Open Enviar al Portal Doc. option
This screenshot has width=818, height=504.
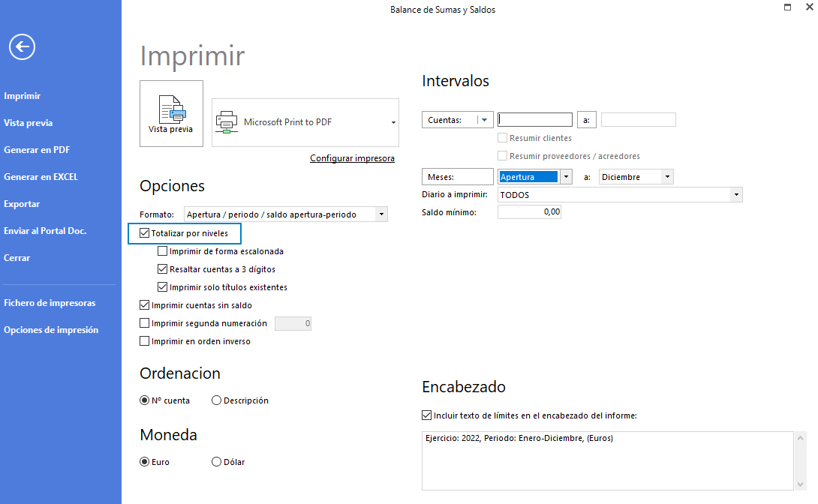point(45,231)
